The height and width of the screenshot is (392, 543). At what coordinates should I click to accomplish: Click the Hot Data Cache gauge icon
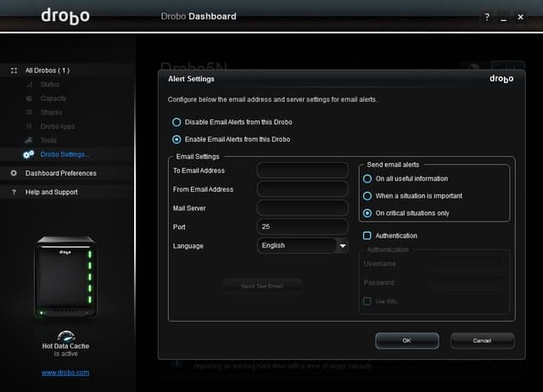pyautogui.click(x=66, y=335)
